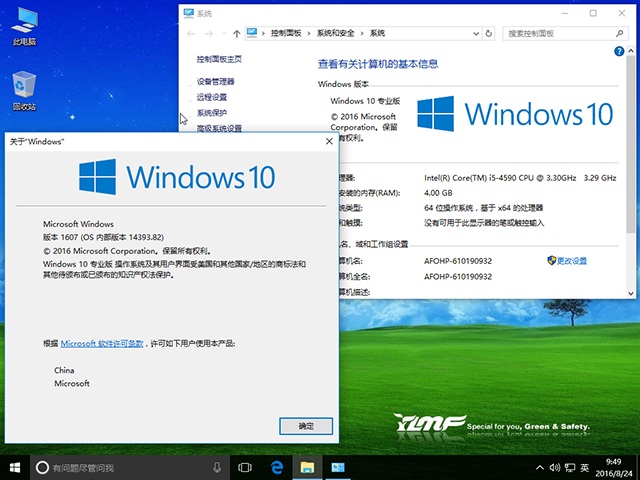Click the Cortana microphone icon
This screenshot has height=480, width=640.
(217, 467)
